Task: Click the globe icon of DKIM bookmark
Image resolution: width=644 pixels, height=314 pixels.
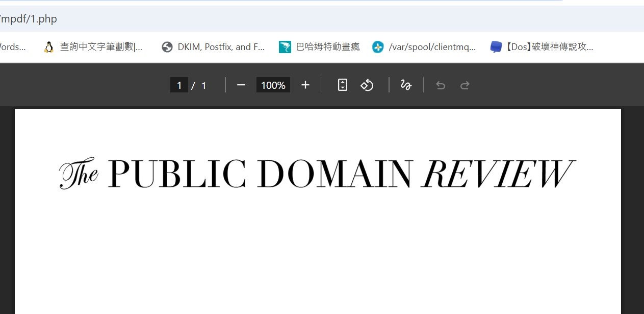Action: [x=167, y=47]
